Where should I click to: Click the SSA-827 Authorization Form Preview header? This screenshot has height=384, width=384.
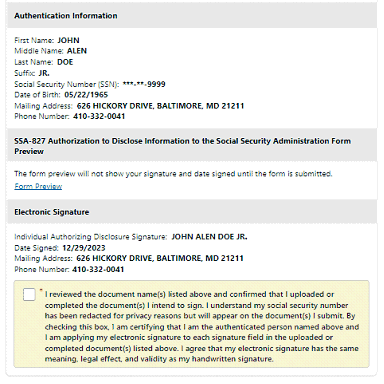coord(182,146)
